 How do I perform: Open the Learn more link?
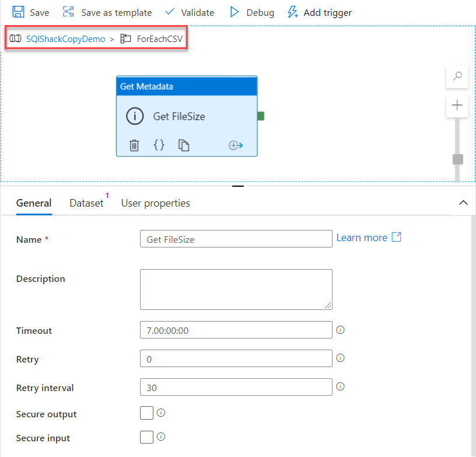point(362,237)
